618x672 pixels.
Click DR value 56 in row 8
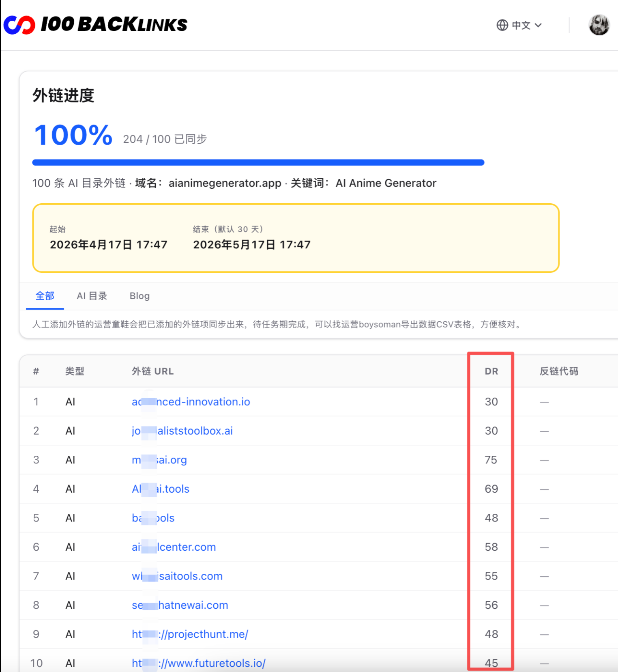[491, 605]
